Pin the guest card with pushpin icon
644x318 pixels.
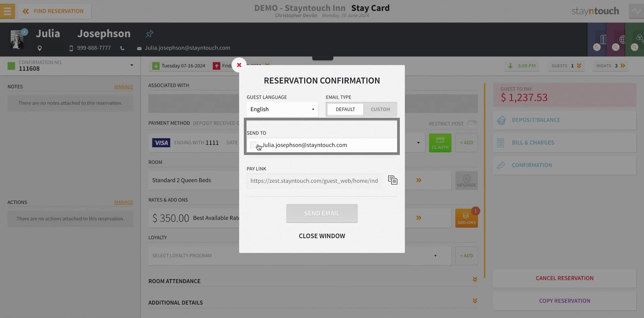(x=149, y=34)
